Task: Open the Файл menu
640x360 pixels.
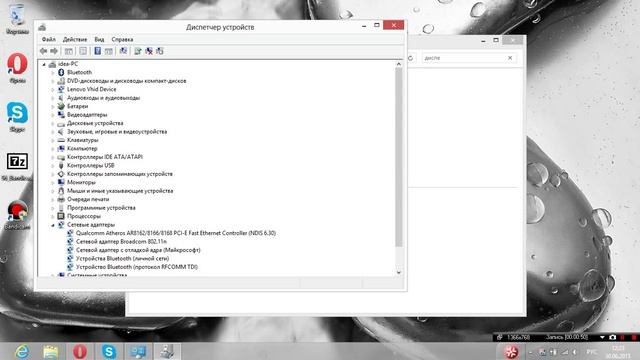Action: point(49,40)
